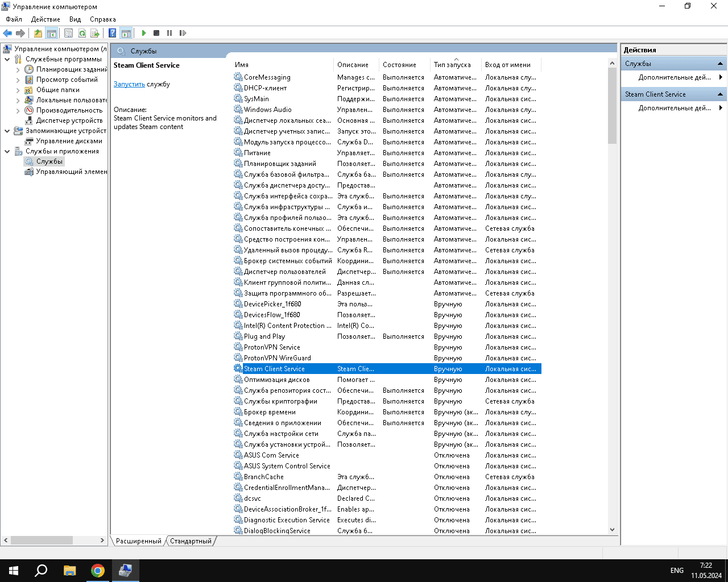Click the Питание service gear icon

tap(238, 152)
